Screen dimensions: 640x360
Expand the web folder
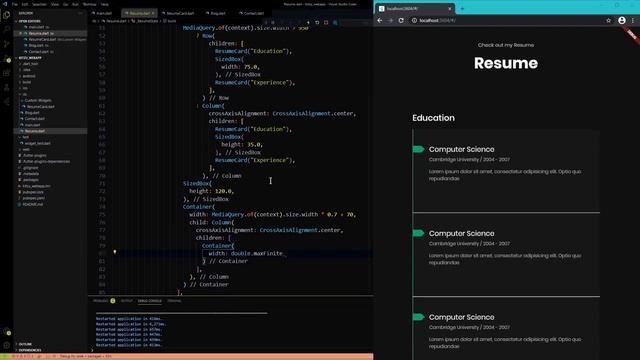tap(26, 149)
